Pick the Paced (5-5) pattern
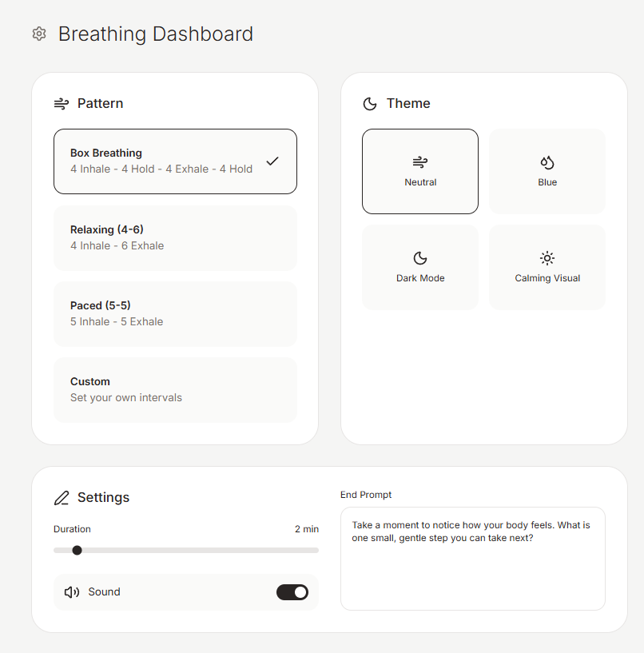Image resolution: width=644 pixels, height=653 pixels. pos(175,314)
